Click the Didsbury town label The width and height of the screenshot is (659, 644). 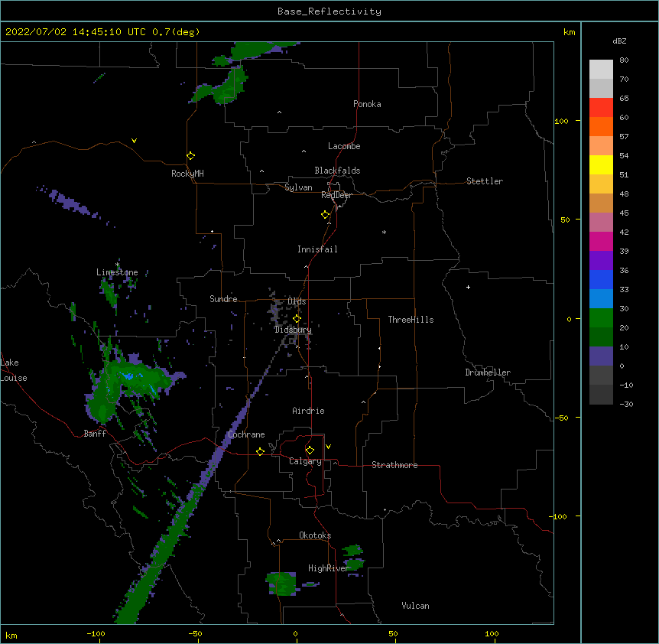click(x=293, y=330)
